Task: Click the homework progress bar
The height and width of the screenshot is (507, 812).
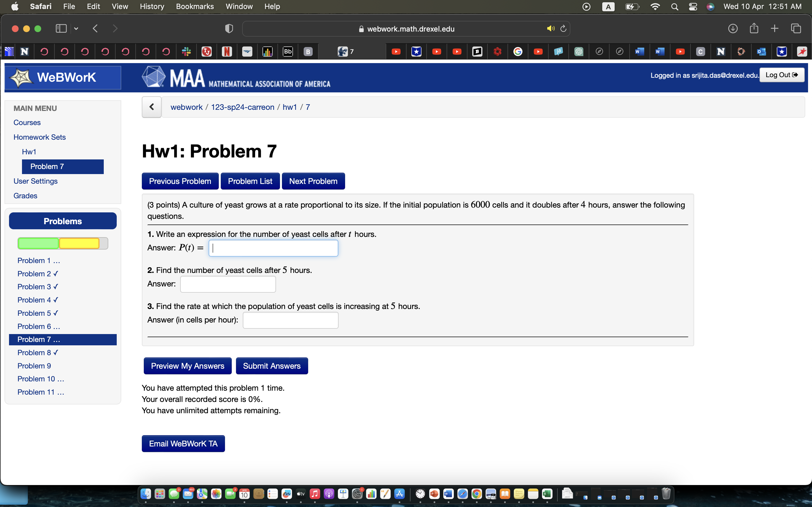Action: 63,243
